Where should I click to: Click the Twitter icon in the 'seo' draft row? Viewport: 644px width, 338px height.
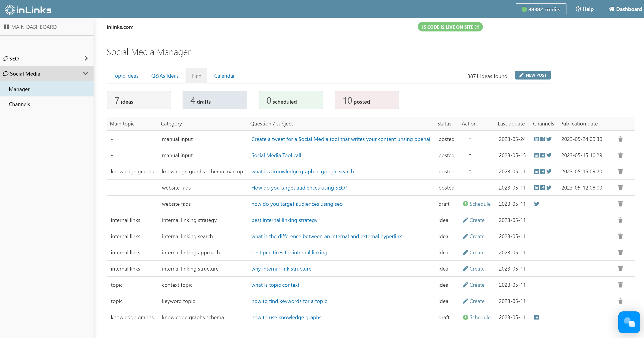click(x=537, y=204)
